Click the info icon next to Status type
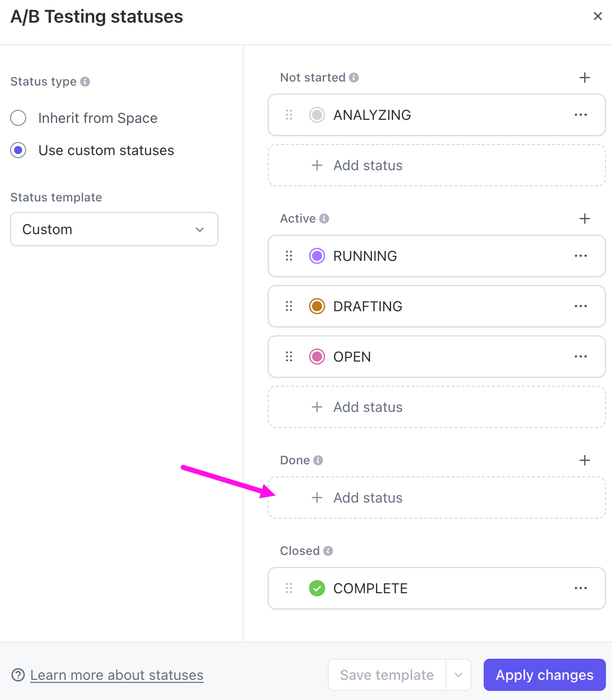 [x=85, y=82]
